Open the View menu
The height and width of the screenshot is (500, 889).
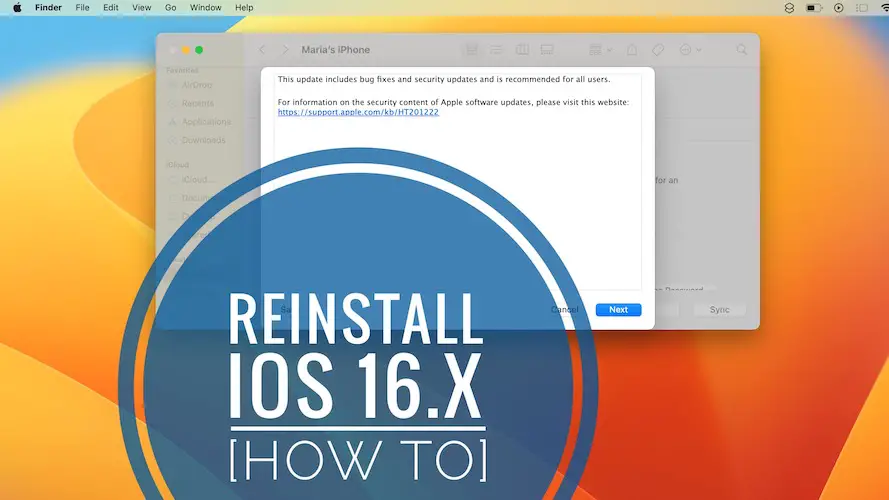click(141, 8)
